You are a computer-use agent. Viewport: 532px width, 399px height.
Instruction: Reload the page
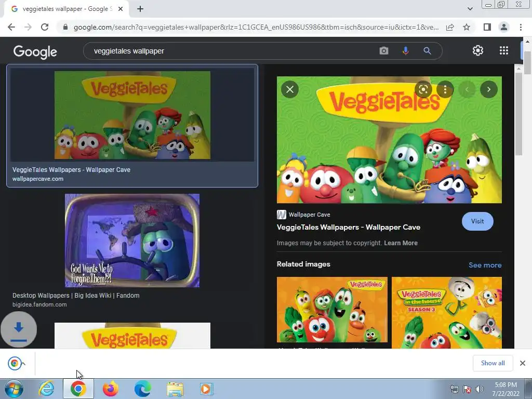(x=45, y=27)
